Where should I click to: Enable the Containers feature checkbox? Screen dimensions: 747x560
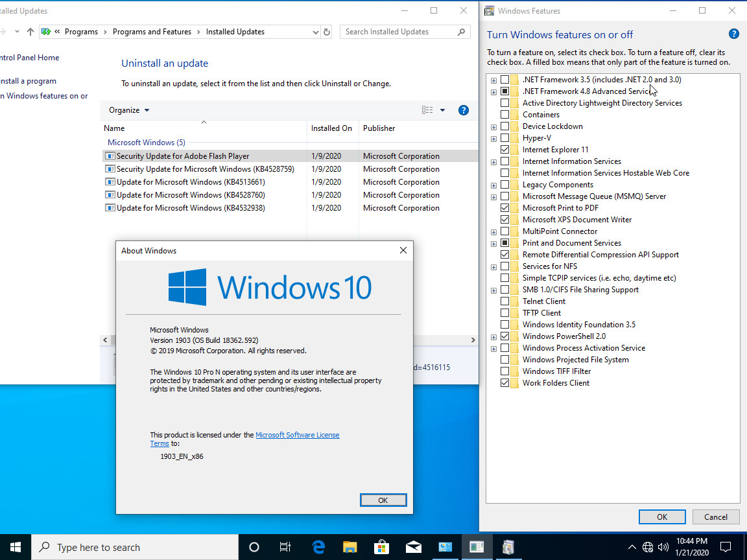pos(505,115)
